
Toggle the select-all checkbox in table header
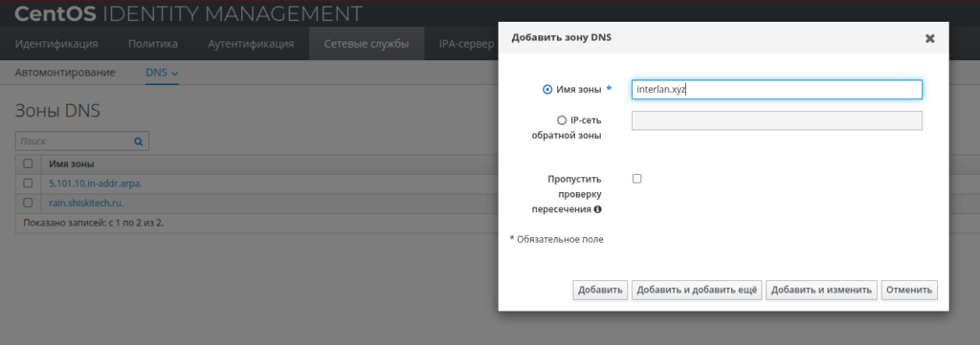point(28,164)
